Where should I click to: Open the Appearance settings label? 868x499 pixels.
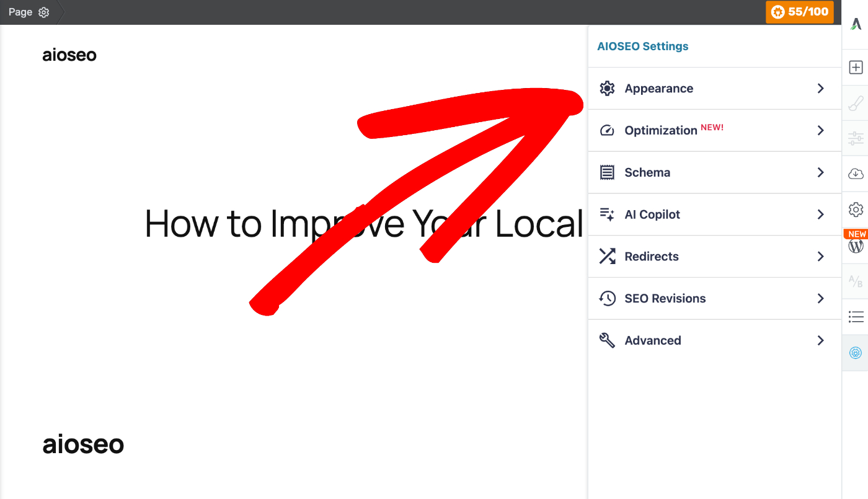659,89
